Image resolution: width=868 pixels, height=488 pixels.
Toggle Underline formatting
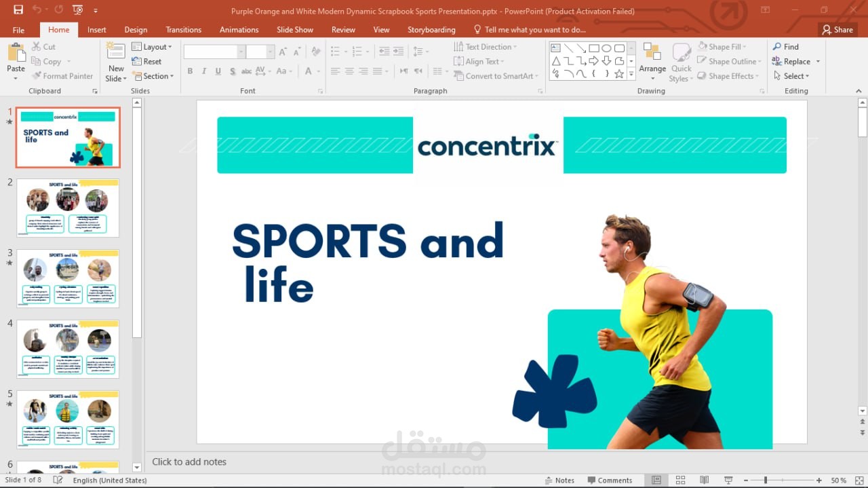click(218, 71)
